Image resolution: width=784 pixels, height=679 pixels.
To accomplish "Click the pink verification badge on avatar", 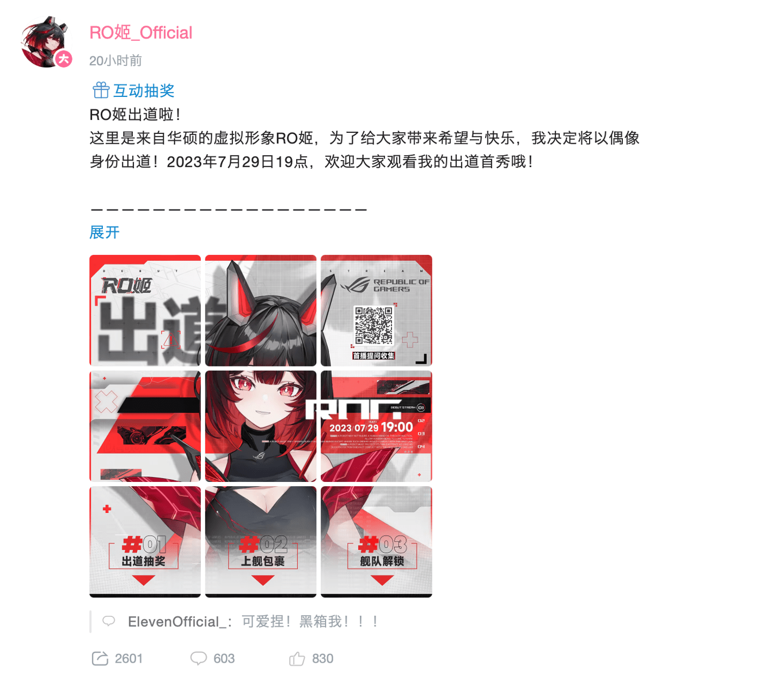I will [x=64, y=59].
